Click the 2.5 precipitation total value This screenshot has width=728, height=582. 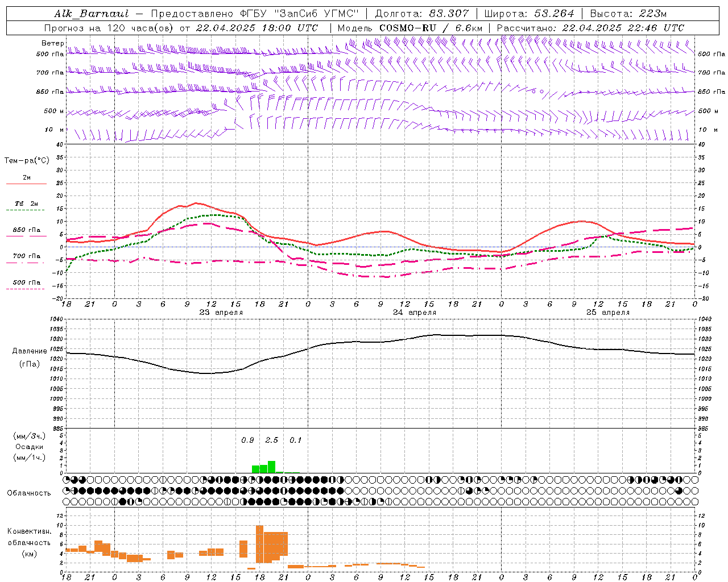[x=272, y=440]
